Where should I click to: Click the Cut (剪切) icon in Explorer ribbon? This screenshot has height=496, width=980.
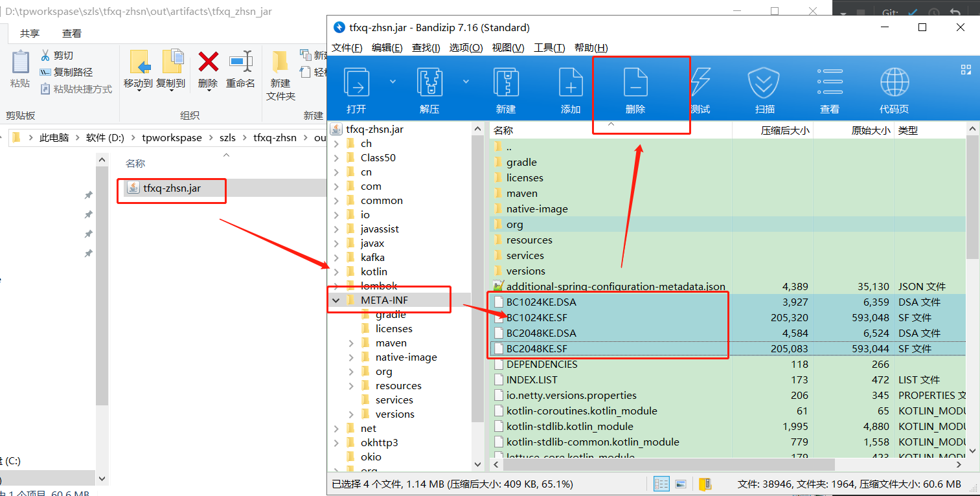tap(45, 55)
